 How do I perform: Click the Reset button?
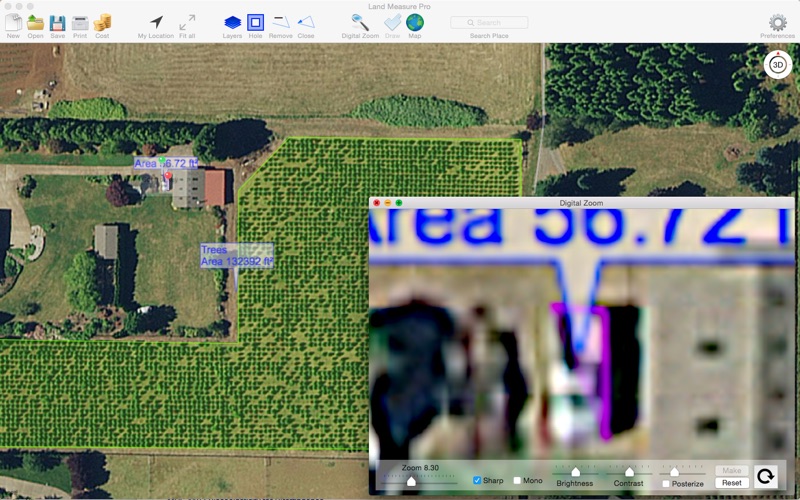click(x=732, y=483)
